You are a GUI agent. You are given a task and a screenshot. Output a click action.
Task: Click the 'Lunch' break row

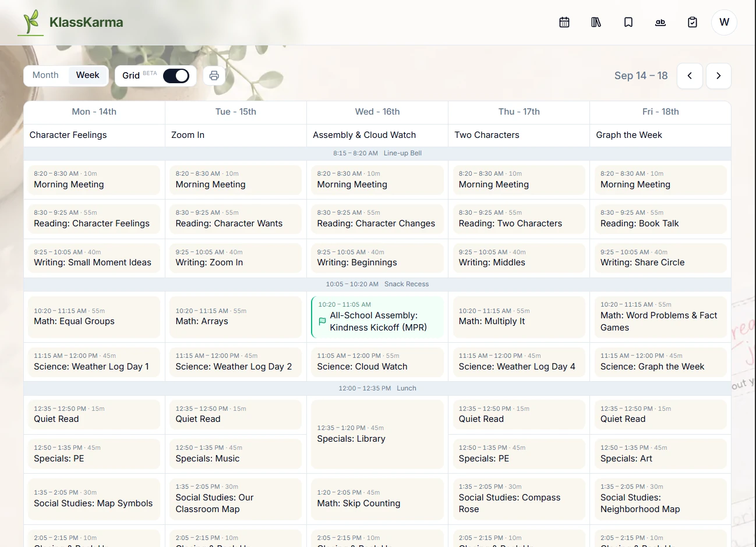[x=377, y=388]
